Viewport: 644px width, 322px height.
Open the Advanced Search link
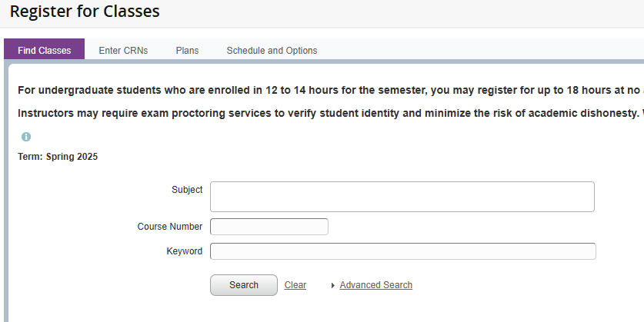coord(375,285)
